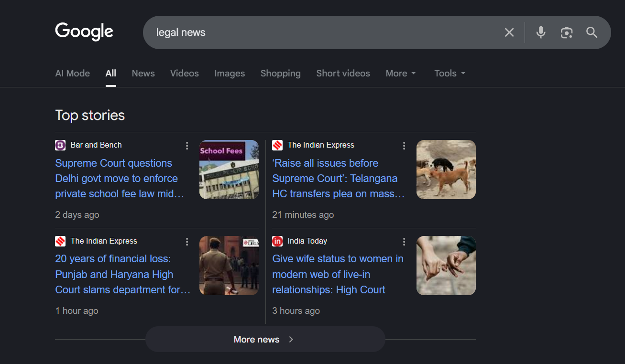
Task: Click the Google logo
Action: click(84, 32)
